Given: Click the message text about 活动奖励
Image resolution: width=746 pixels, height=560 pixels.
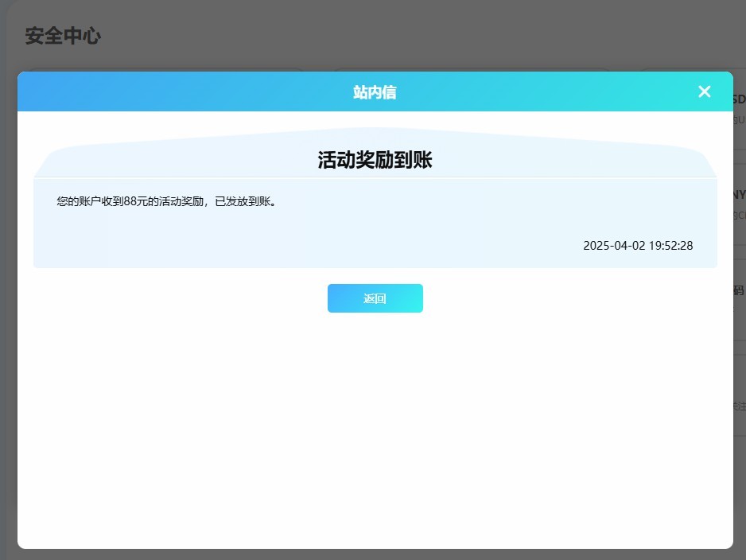Looking at the screenshot, I should click(167, 202).
